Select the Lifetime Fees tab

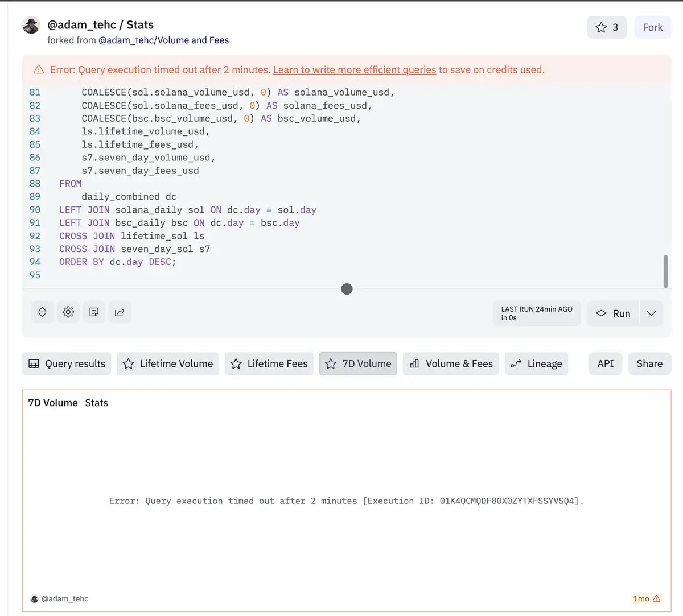[x=269, y=364]
